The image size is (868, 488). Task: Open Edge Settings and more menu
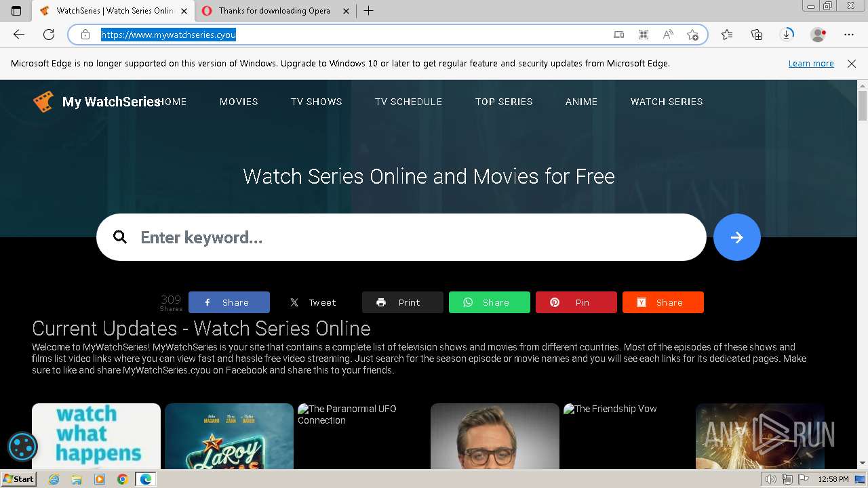849,35
